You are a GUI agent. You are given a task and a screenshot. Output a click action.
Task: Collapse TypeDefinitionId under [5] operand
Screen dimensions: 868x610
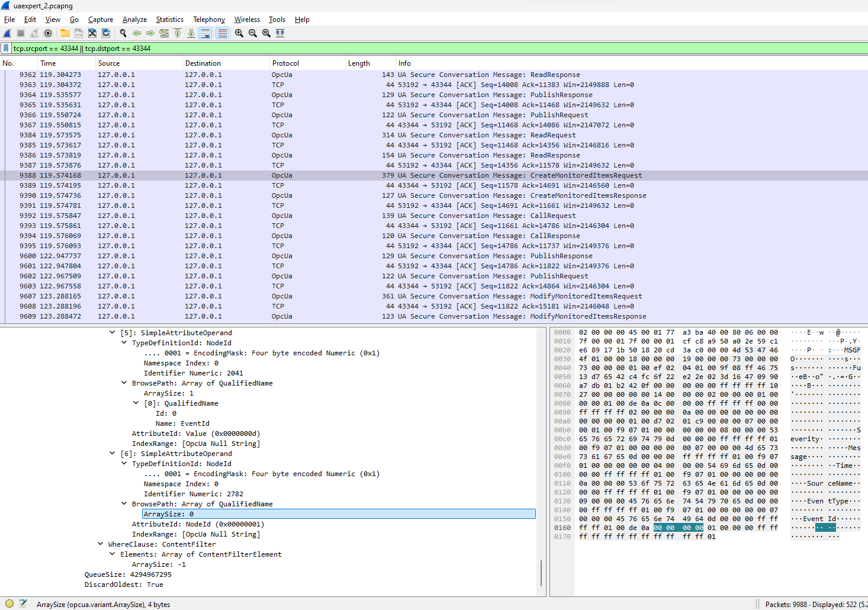pos(124,343)
